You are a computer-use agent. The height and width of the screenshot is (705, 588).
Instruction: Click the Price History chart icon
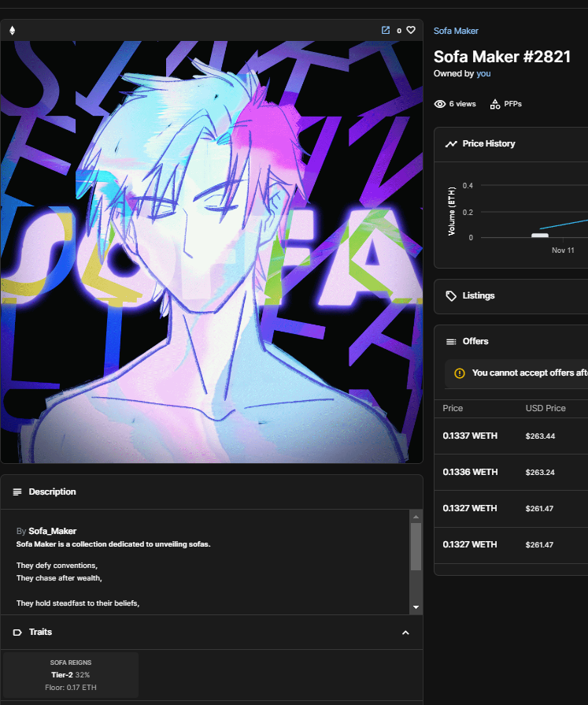[x=451, y=144]
